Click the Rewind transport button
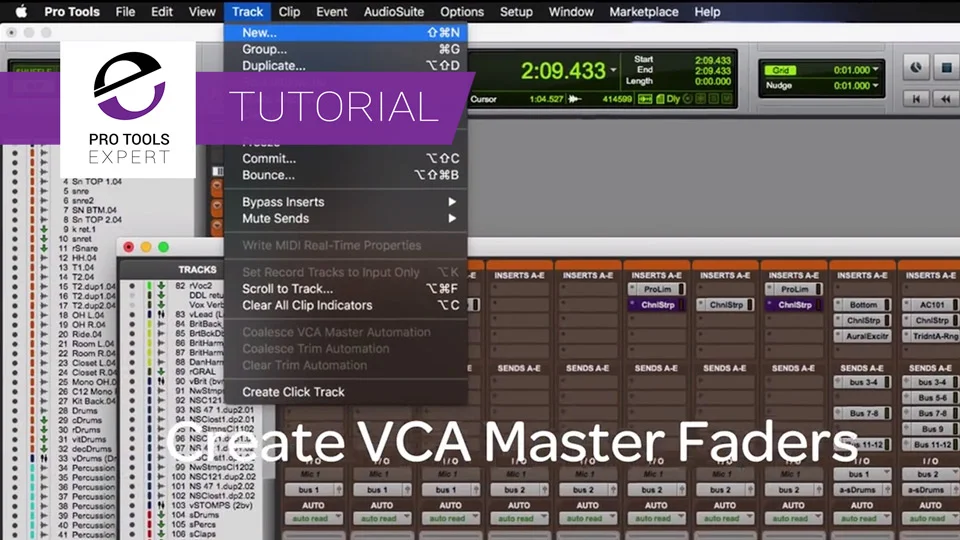 pos(947,99)
